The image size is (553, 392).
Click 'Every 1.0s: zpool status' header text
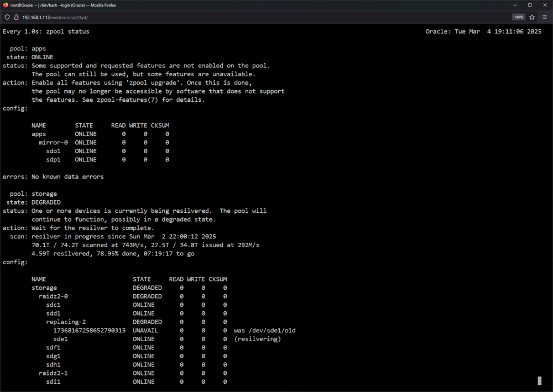46,32
